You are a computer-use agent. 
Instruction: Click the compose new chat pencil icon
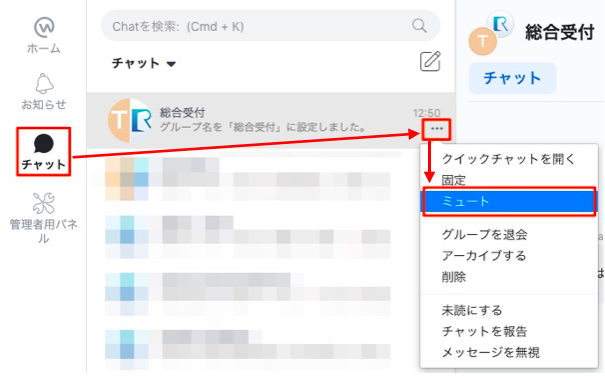point(430,61)
